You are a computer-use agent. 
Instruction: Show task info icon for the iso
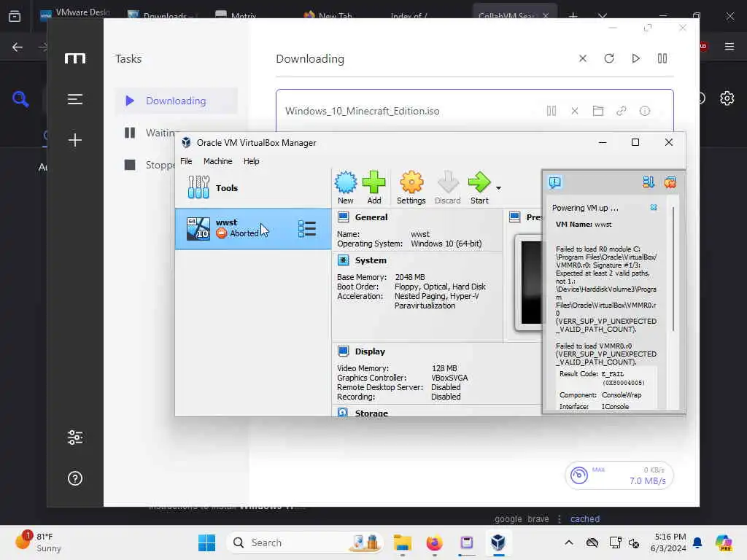[x=645, y=111]
